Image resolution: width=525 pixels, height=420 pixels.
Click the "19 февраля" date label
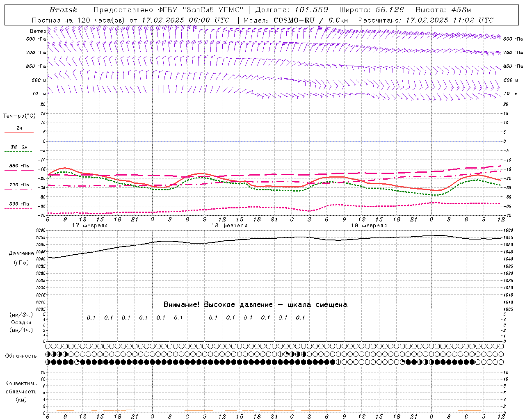pyautogui.click(x=369, y=226)
